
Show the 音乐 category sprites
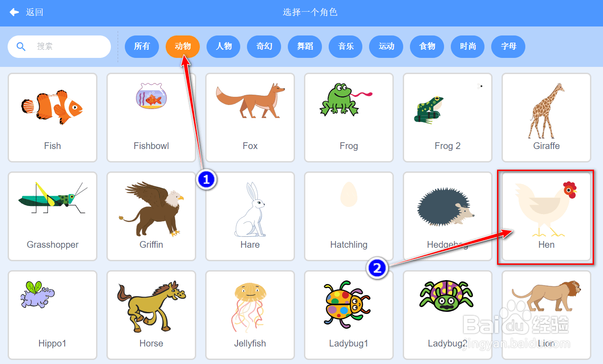point(346,46)
